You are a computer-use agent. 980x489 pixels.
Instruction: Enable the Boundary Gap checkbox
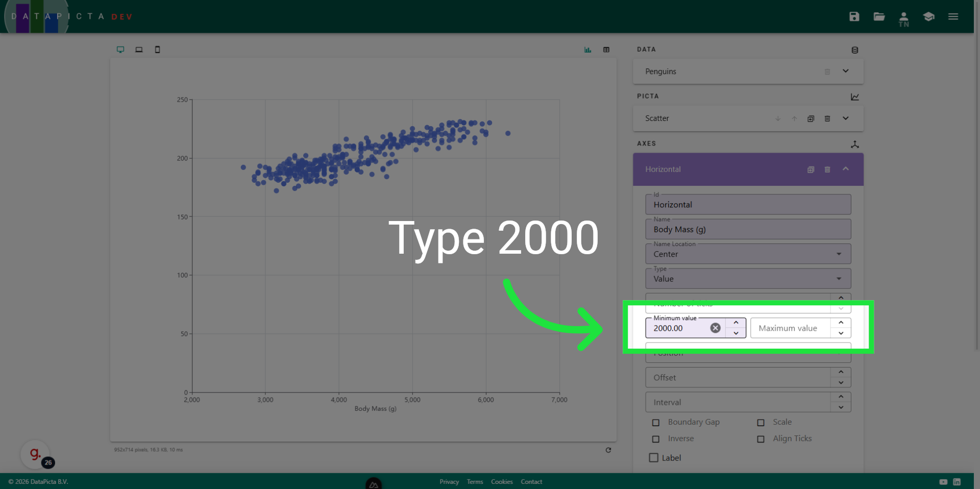pos(656,422)
